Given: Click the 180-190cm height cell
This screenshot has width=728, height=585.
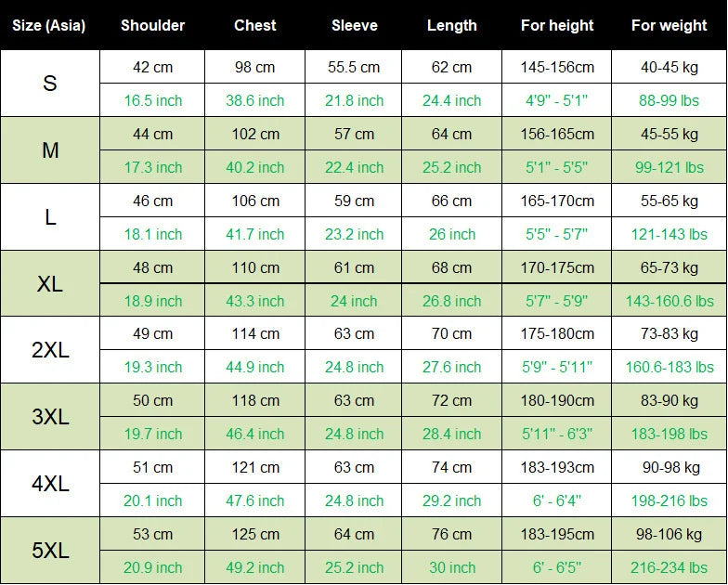Looking at the screenshot, I should coord(557,400).
